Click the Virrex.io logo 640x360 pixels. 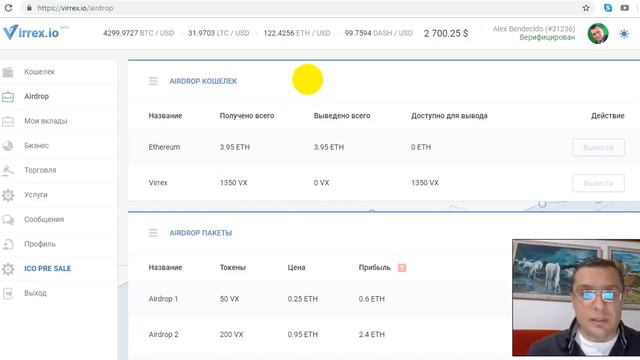tap(32, 32)
